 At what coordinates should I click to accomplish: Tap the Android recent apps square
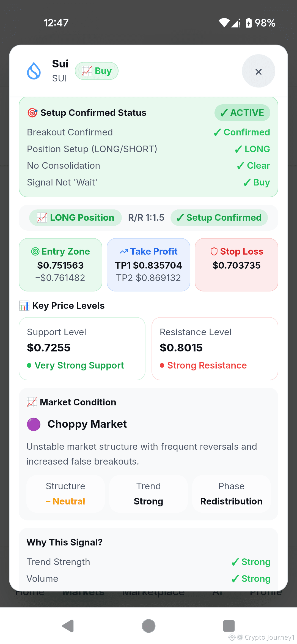click(229, 626)
